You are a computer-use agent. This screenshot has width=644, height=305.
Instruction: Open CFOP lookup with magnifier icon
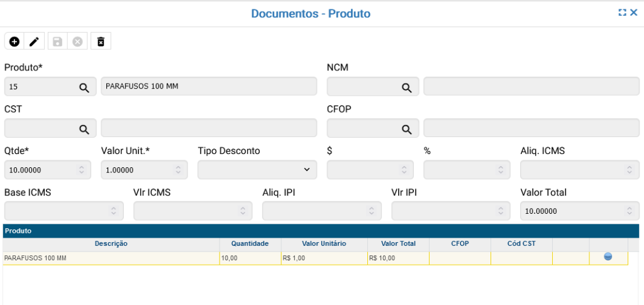406,129
